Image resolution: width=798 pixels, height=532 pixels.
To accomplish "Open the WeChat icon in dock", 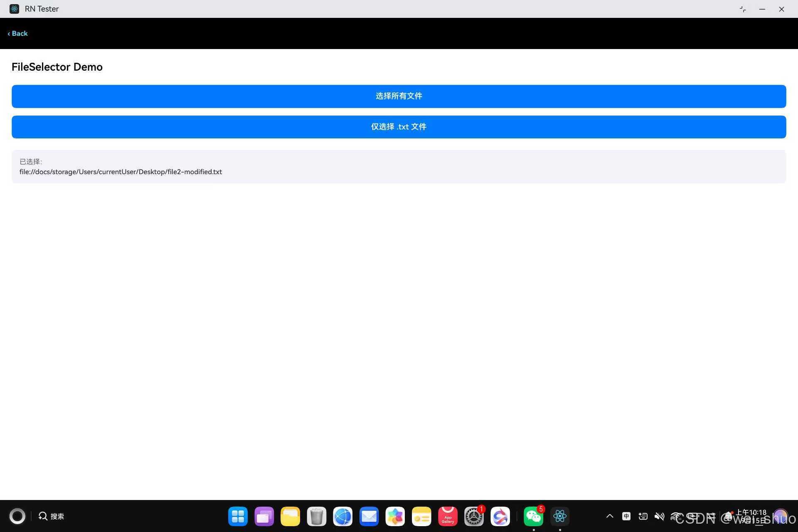I will point(533,517).
